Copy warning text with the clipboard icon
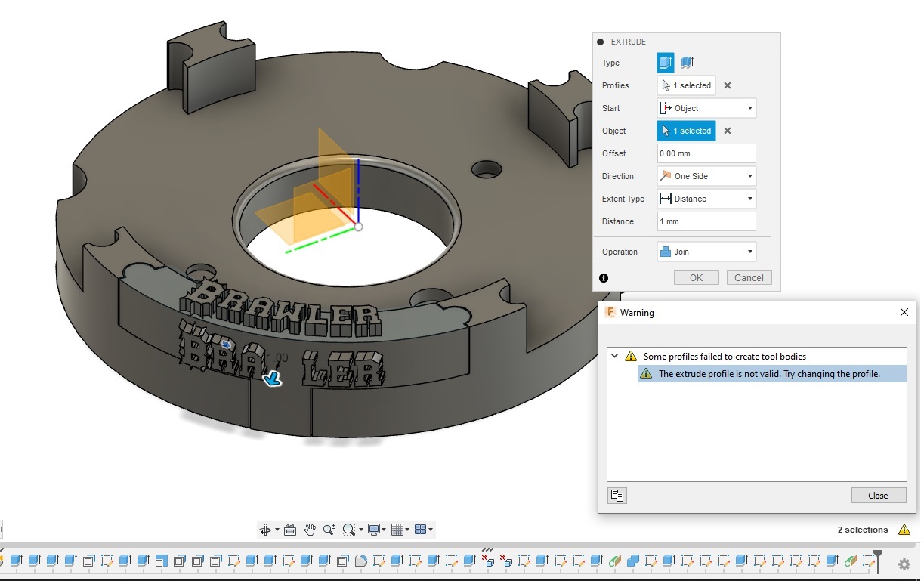Image resolution: width=924 pixels, height=581 pixels. click(x=617, y=496)
